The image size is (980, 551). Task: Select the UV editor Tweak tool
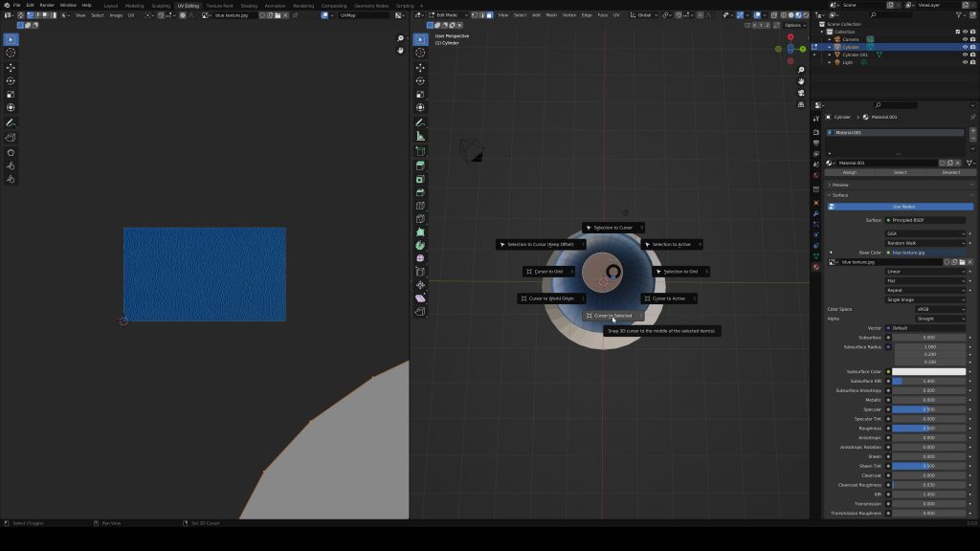[x=10, y=39]
